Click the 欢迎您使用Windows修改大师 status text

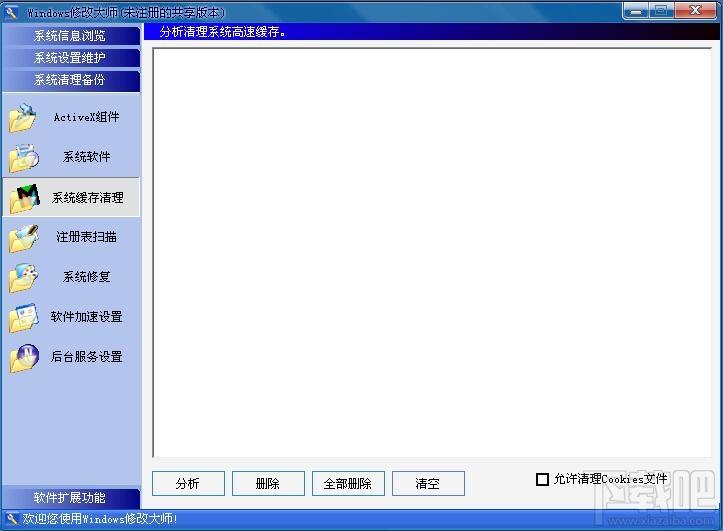[x=100, y=519]
